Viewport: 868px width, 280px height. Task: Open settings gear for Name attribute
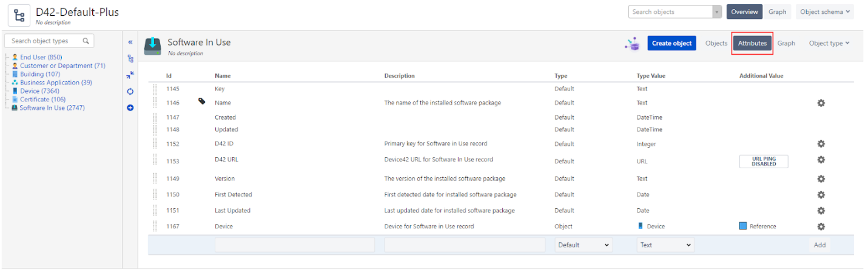821,103
